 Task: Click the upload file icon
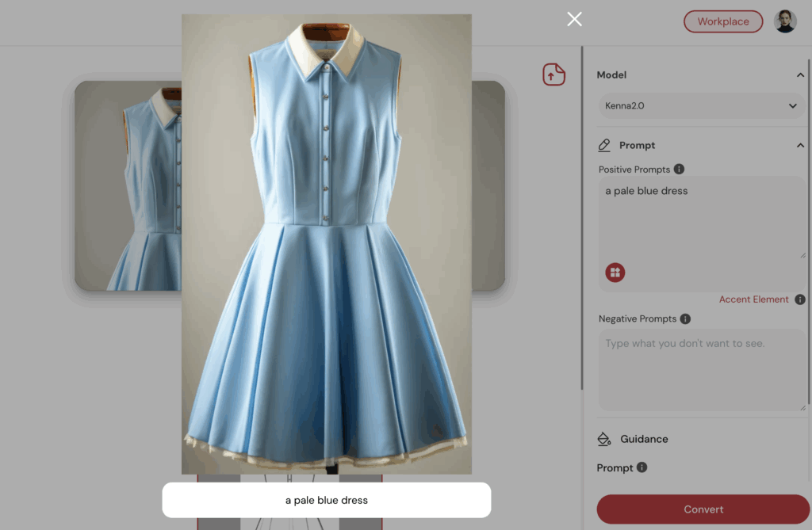pyautogui.click(x=553, y=74)
